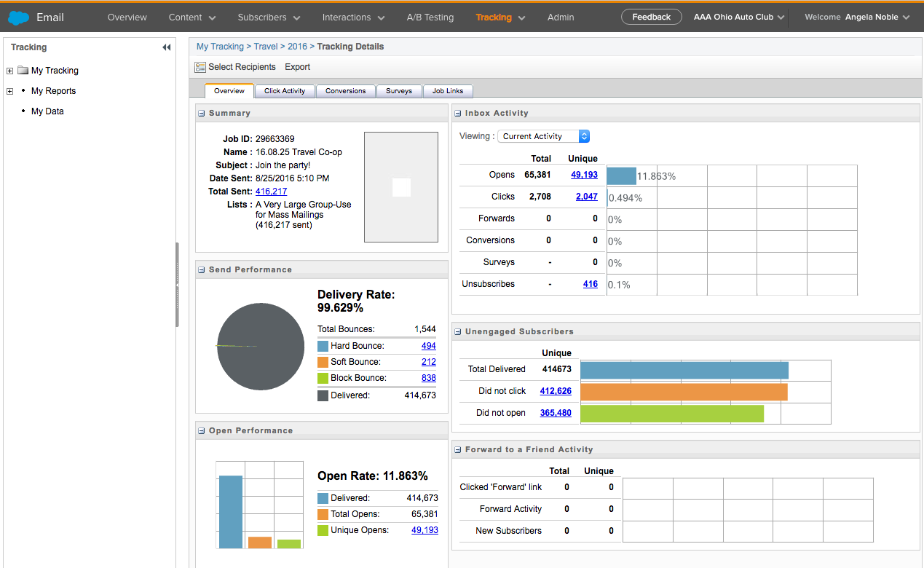Click the sidebar splitter handle
This screenshot has width=924, height=568.
(x=177, y=285)
